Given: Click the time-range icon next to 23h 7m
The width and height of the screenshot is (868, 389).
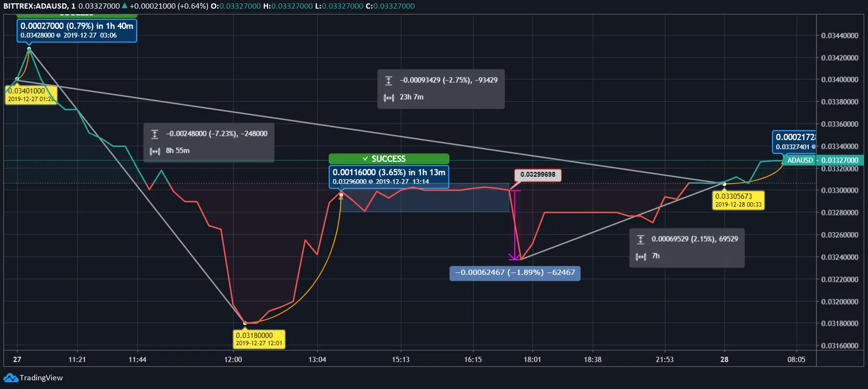Looking at the screenshot, I should coord(389,98).
